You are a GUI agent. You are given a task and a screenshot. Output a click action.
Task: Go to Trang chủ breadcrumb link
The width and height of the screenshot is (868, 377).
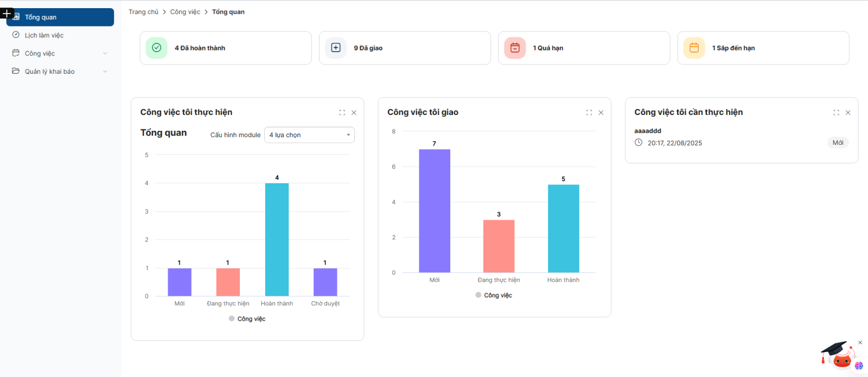143,12
